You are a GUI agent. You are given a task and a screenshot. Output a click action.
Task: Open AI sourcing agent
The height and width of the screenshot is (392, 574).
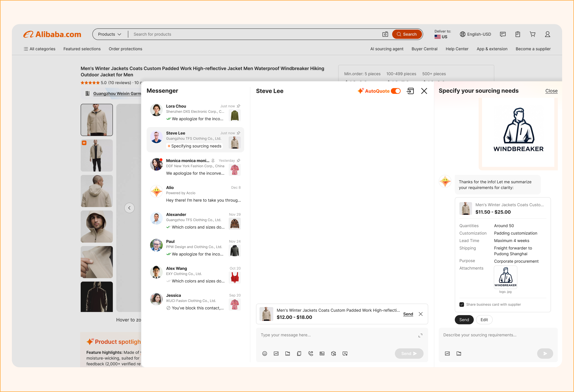(387, 49)
